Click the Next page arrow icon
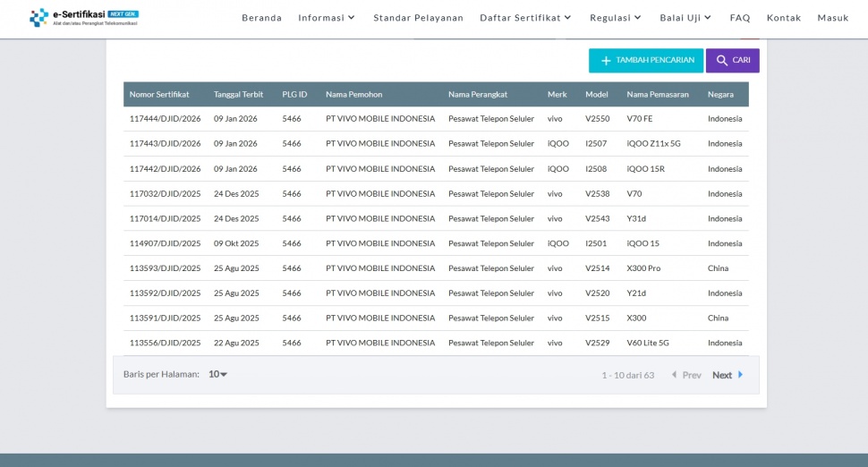This screenshot has height=467, width=868. [740, 375]
